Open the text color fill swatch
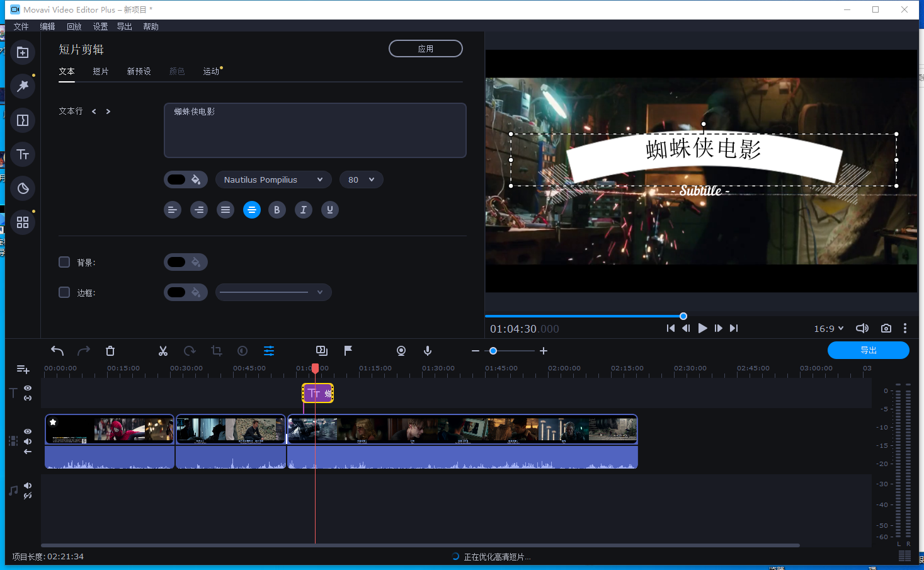The width and height of the screenshot is (924, 570). [186, 180]
